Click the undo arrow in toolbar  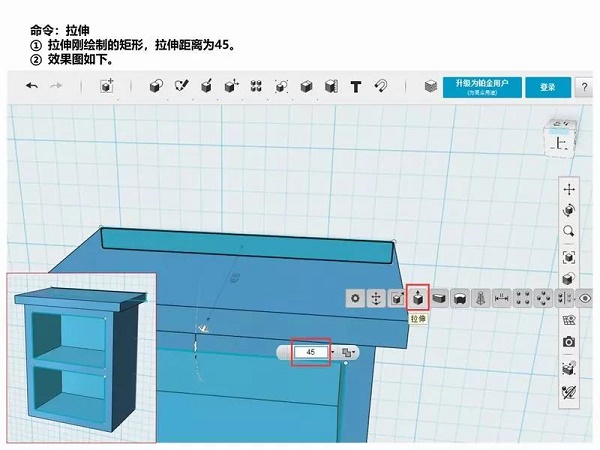click(32, 87)
